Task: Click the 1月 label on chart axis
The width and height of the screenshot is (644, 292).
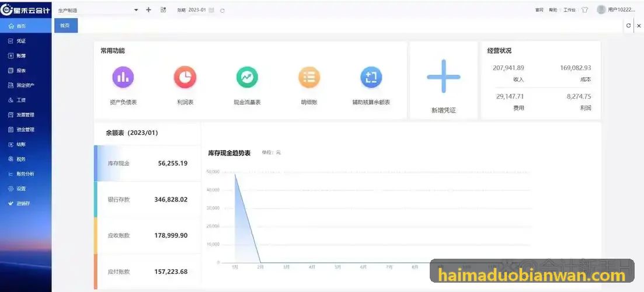Action: 235,267
